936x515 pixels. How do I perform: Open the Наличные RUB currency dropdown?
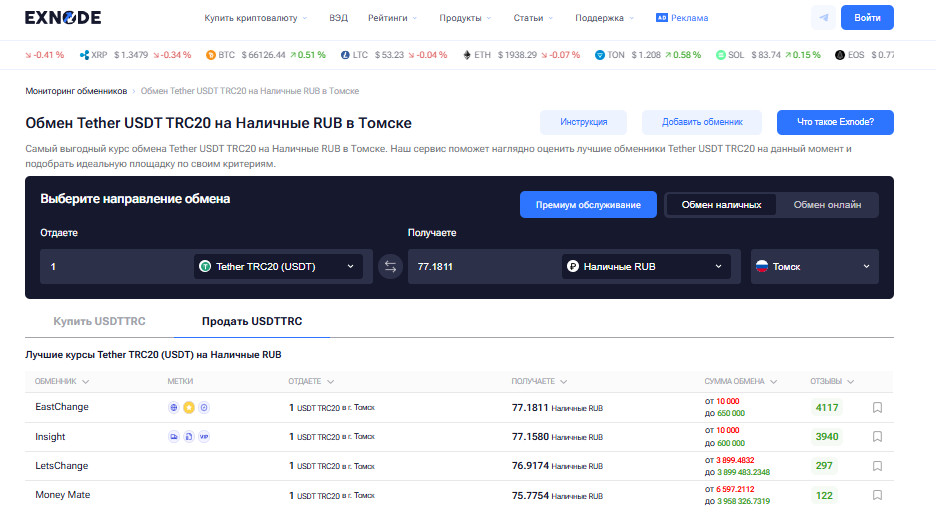(x=646, y=267)
